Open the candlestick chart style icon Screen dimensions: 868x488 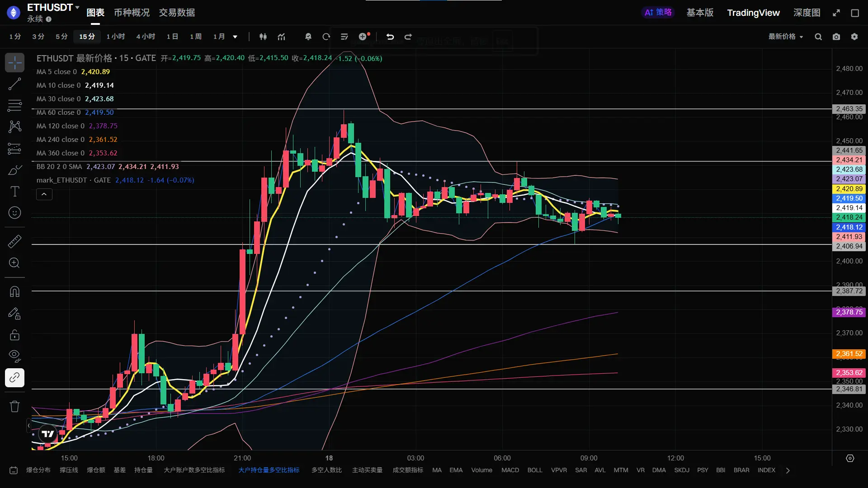pos(263,37)
